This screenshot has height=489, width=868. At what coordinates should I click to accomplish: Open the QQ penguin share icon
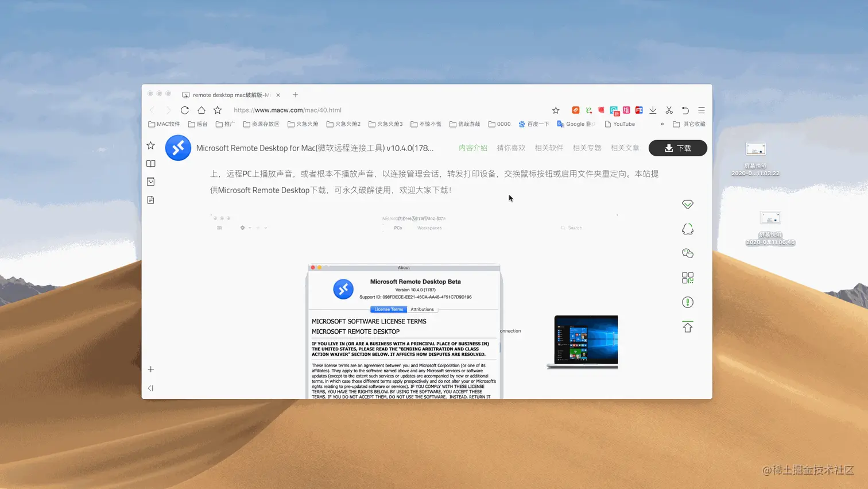688,229
